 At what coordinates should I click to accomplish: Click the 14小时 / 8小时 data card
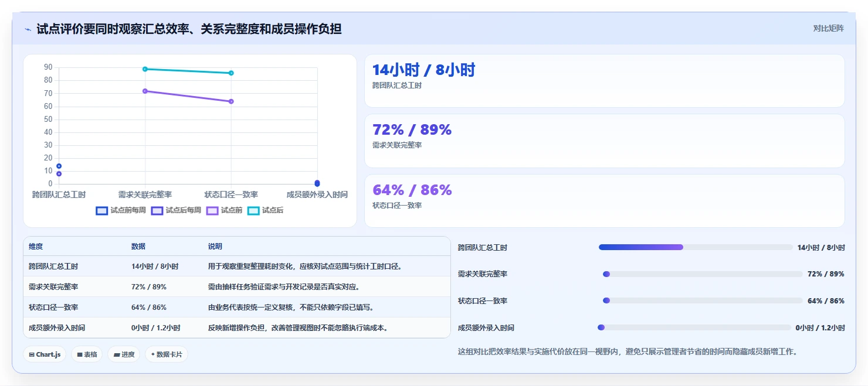tap(605, 81)
